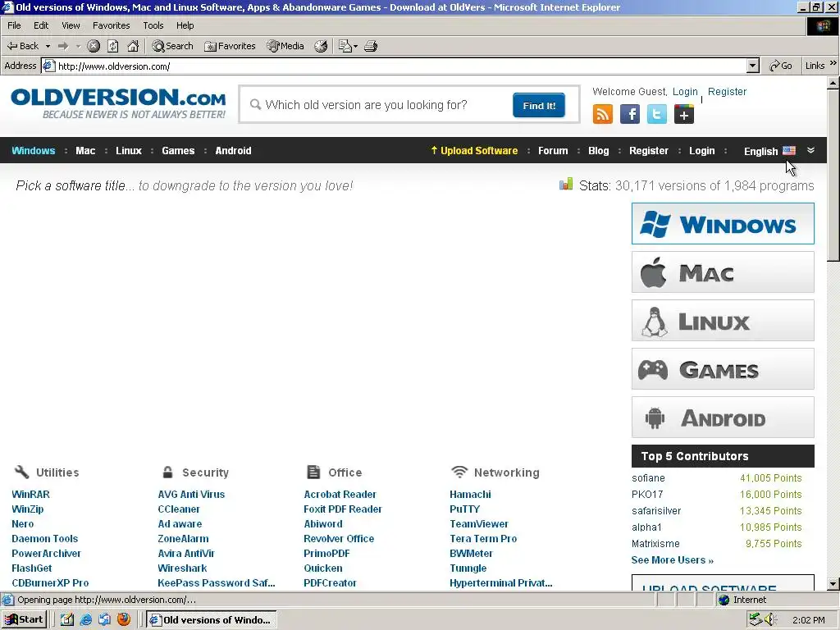This screenshot has width=840, height=630.
Task: Click the Find It! button
Action: pyautogui.click(x=538, y=105)
